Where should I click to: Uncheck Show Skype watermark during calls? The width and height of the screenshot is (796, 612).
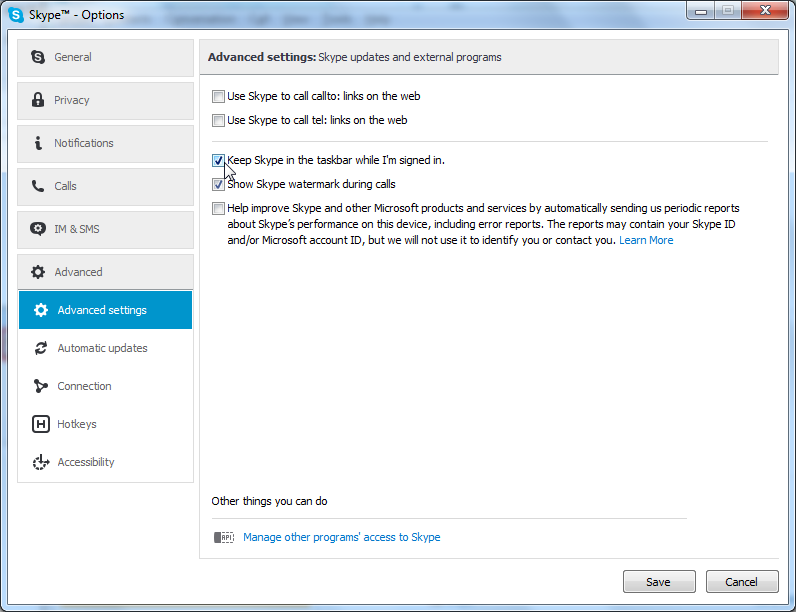(x=218, y=185)
